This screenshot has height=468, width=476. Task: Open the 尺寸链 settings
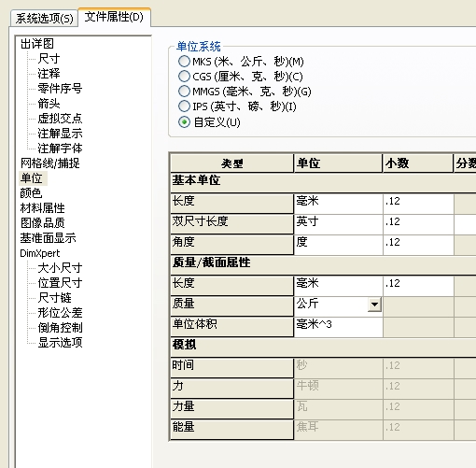[54, 298]
